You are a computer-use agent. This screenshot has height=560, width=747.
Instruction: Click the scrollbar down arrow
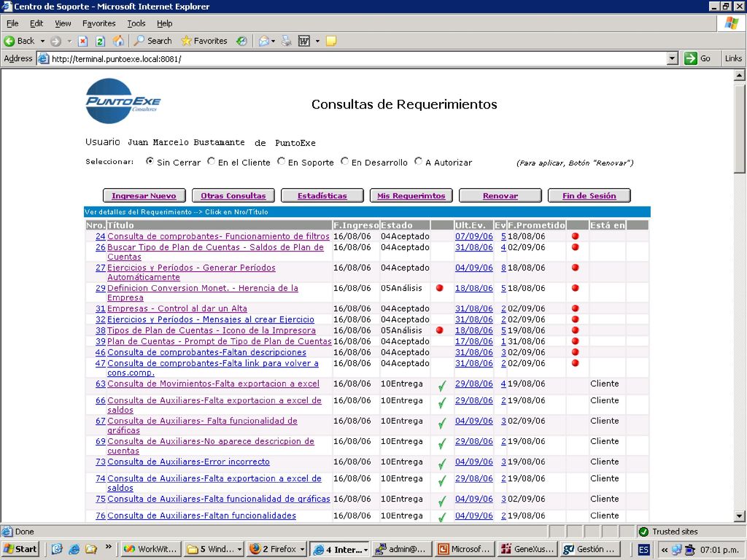click(739, 516)
